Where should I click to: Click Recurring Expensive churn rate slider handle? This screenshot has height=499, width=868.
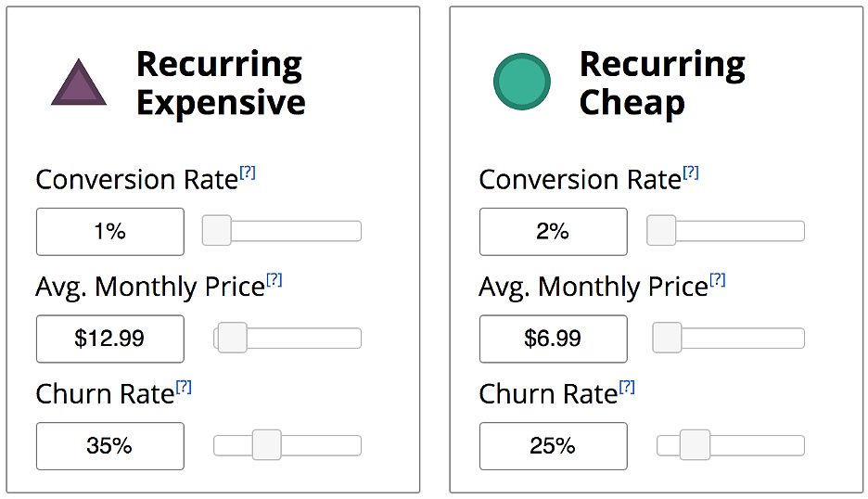[267, 444]
